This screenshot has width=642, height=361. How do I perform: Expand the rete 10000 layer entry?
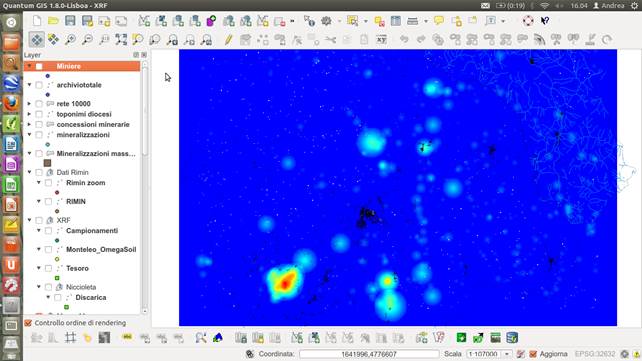29,104
